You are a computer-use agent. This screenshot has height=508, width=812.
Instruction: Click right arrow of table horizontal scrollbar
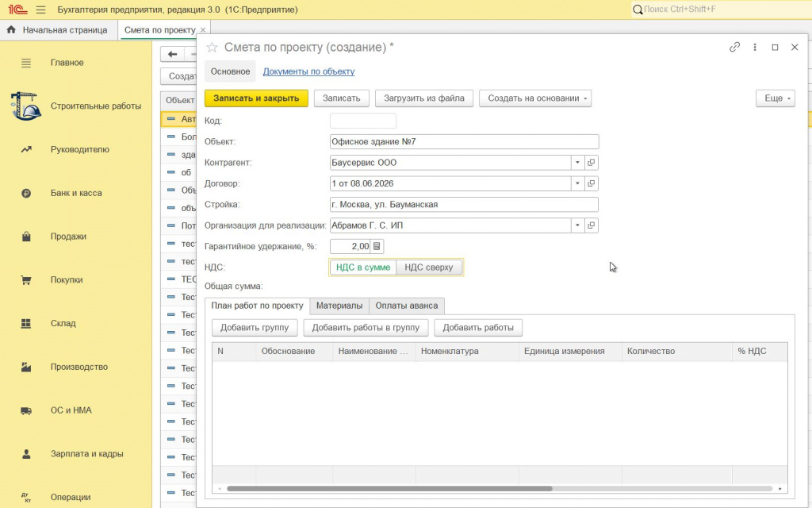pyautogui.click(x=780, y=488)
